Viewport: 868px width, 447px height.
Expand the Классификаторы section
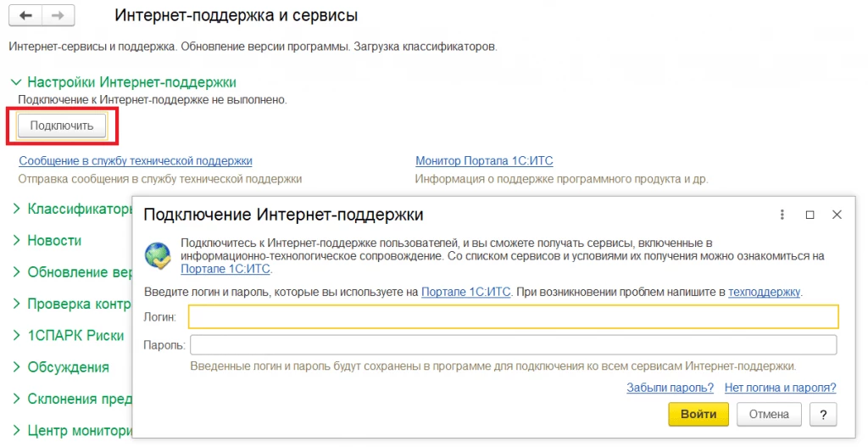point(72,209)
